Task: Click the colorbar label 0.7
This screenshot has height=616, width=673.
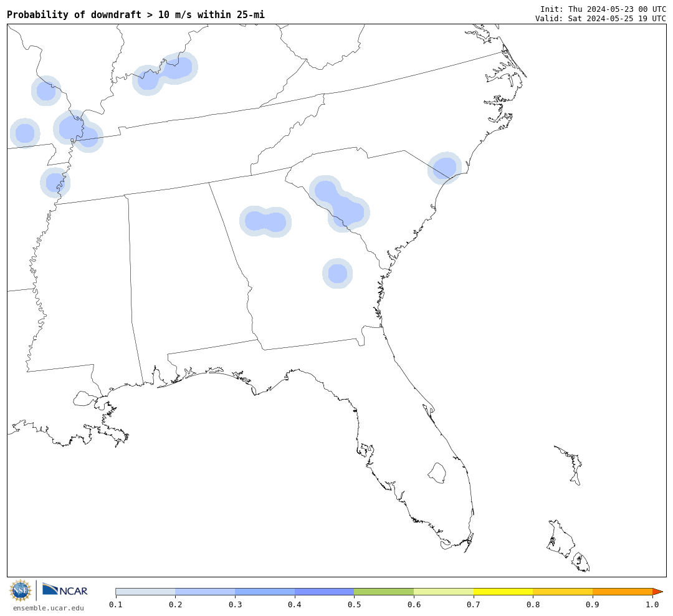Action: (x=474, y=605)
